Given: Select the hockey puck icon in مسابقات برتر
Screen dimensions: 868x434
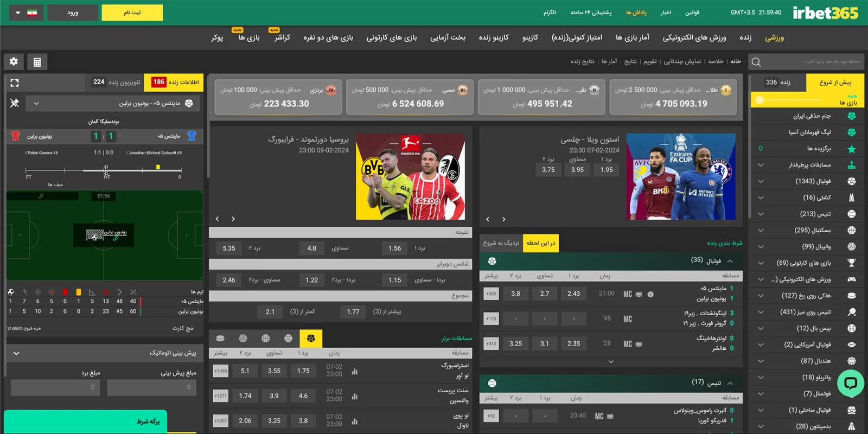Looking at the screenshot, I should click(220, 339).
